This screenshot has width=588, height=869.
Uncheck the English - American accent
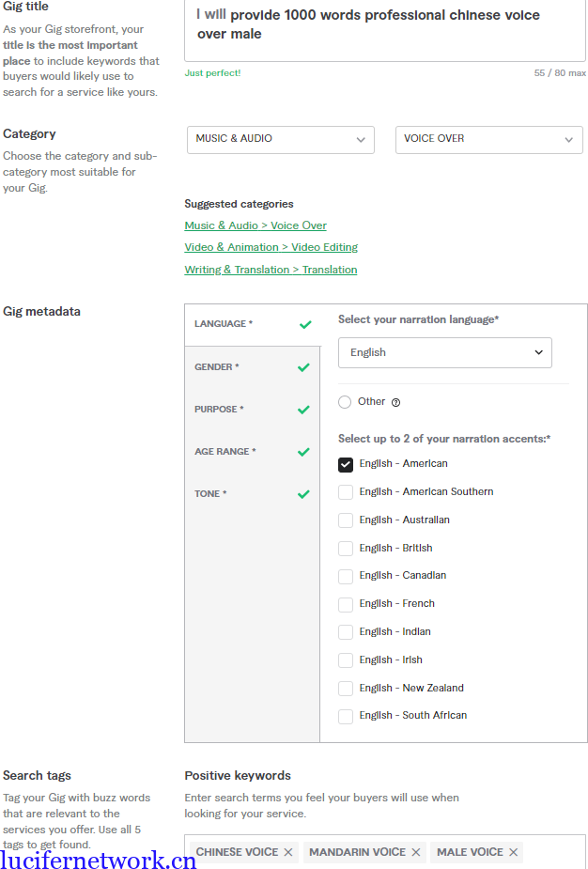[x=346, y=464]
